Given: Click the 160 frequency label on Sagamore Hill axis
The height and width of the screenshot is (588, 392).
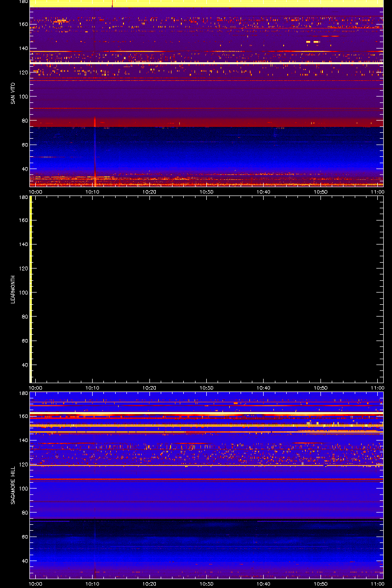Looking at the screenshot, I should coord(23,416).
